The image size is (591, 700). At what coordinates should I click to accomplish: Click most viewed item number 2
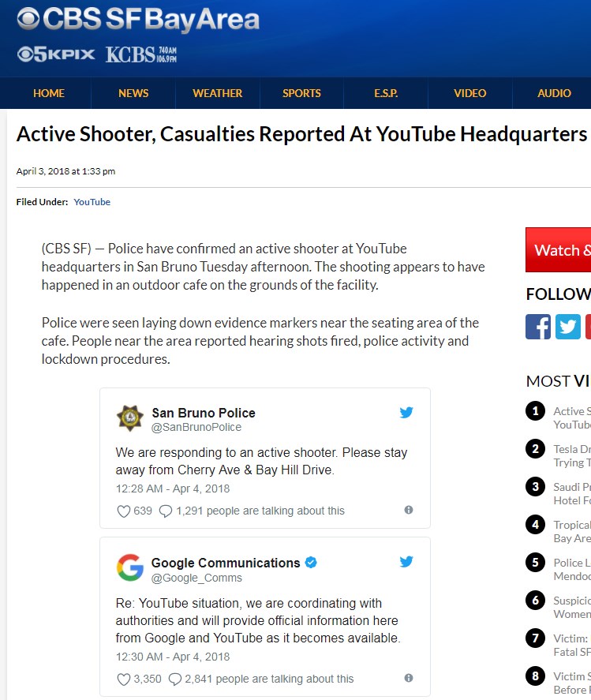536,449
